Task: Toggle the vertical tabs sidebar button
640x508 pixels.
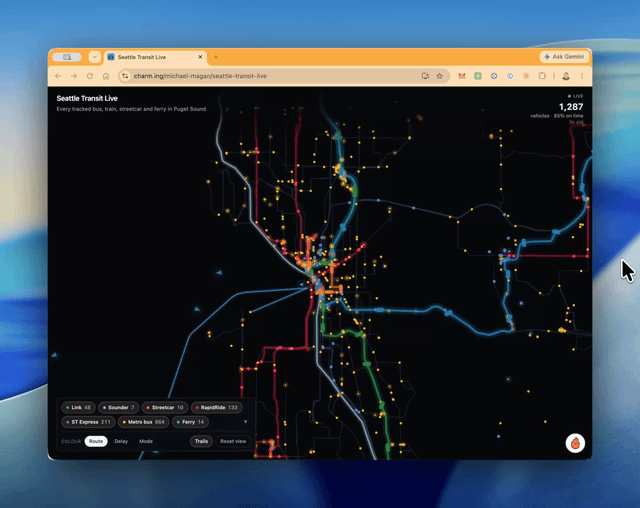Action: [67, 57]
